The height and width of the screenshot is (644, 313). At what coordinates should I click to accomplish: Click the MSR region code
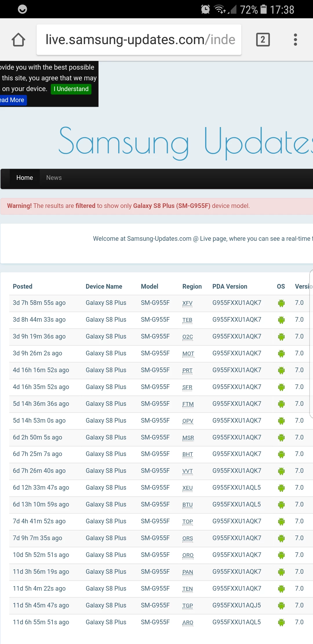[188, 438]
